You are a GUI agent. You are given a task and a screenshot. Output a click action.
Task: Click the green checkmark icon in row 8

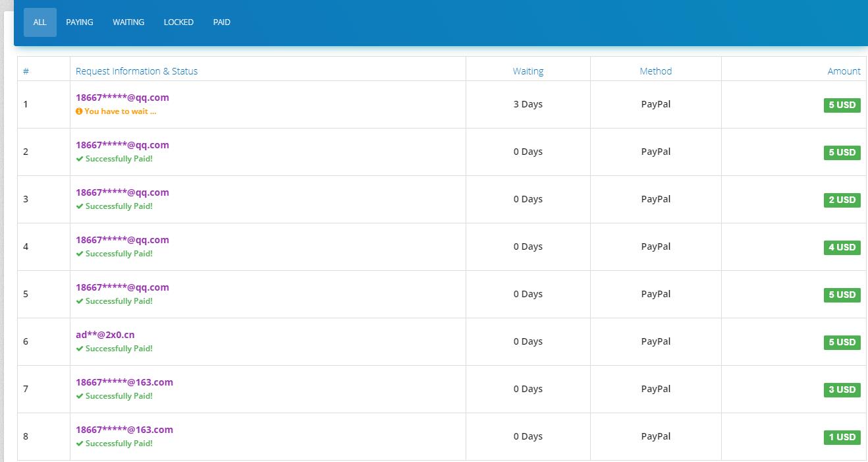pyautogui.click(x=80, y=444)
